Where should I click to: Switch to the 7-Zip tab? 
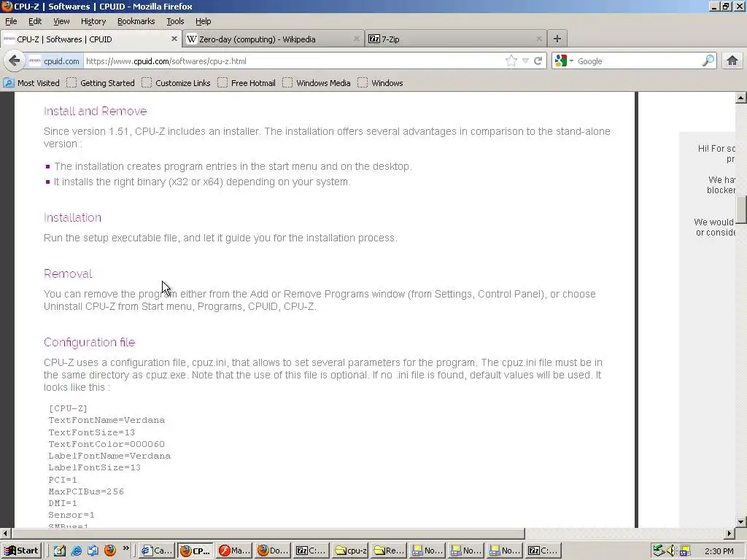tap(456, 39)
